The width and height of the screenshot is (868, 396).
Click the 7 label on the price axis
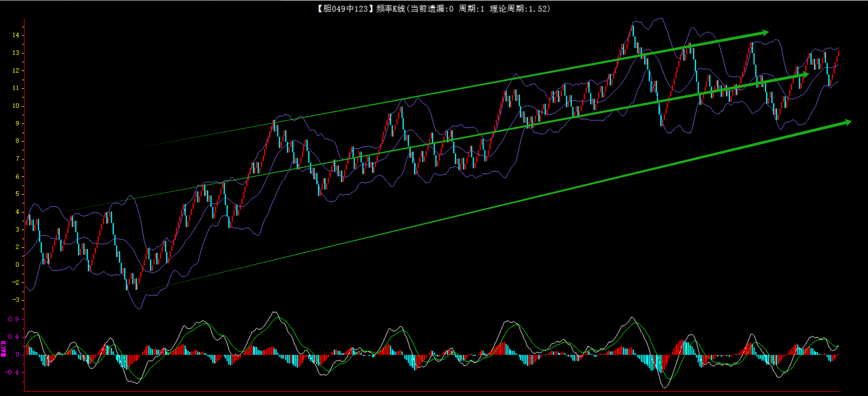click(17, 159)
